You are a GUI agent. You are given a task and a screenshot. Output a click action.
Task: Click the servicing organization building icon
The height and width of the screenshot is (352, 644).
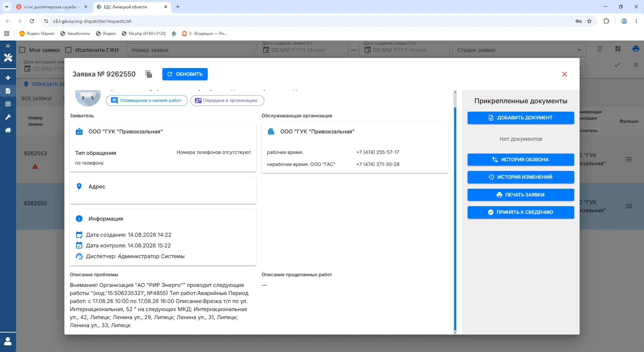[271, 131]
